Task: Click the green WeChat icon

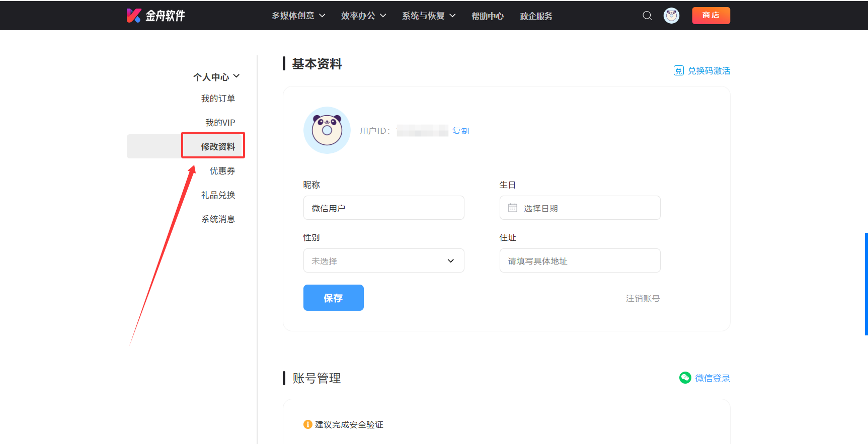Action: click(685, 378)
